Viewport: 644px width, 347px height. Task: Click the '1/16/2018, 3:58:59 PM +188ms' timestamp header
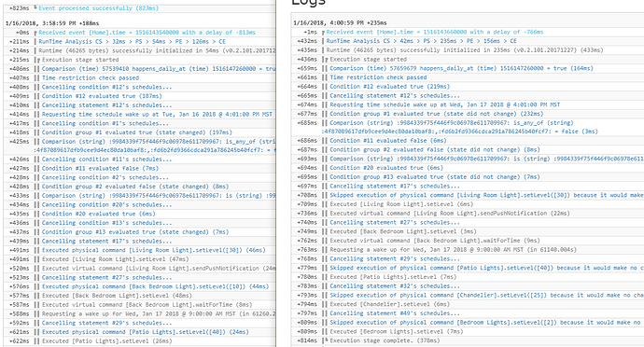coord(52,23)
